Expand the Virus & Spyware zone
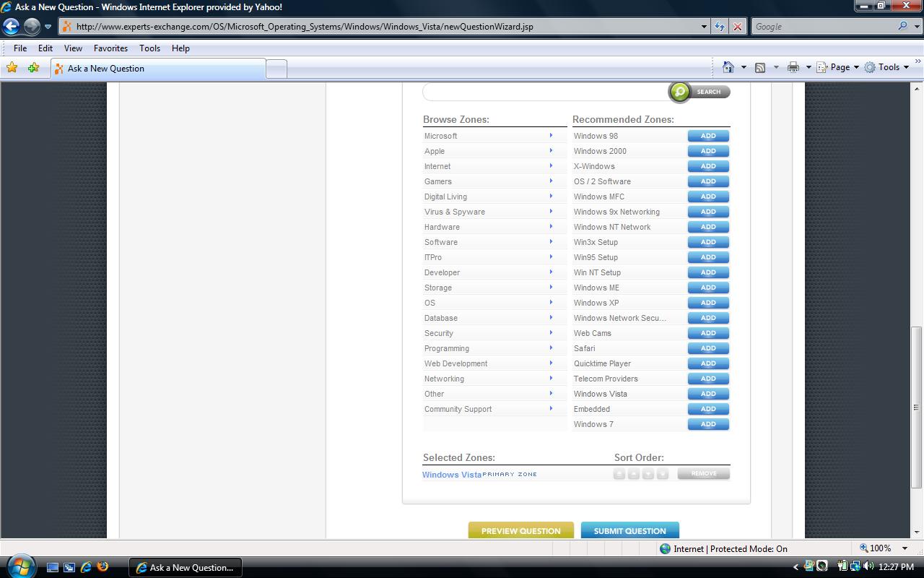The height and width of the screenshot is (578, 924). pyautogui.click(x=551, y=211)
